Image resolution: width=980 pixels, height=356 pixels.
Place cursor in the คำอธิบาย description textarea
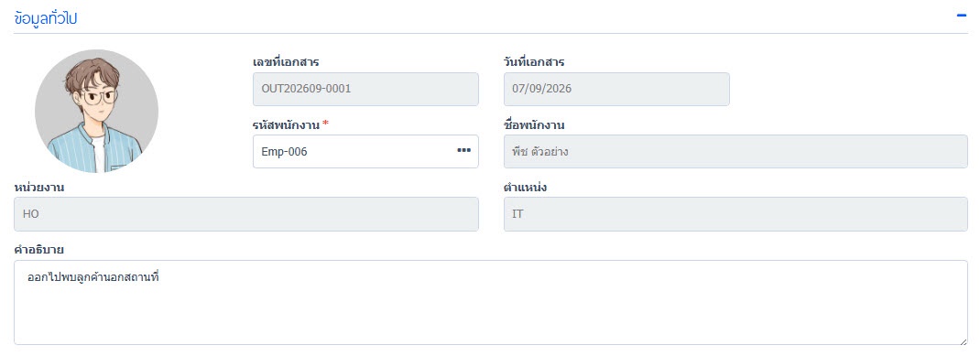click(491, 302)
